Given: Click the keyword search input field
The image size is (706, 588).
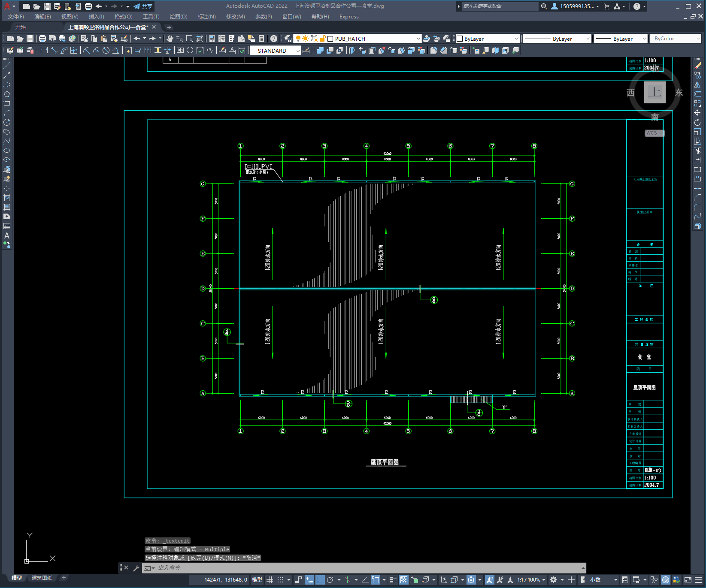Looking at the screenshot, I should [x=500, y=6].
